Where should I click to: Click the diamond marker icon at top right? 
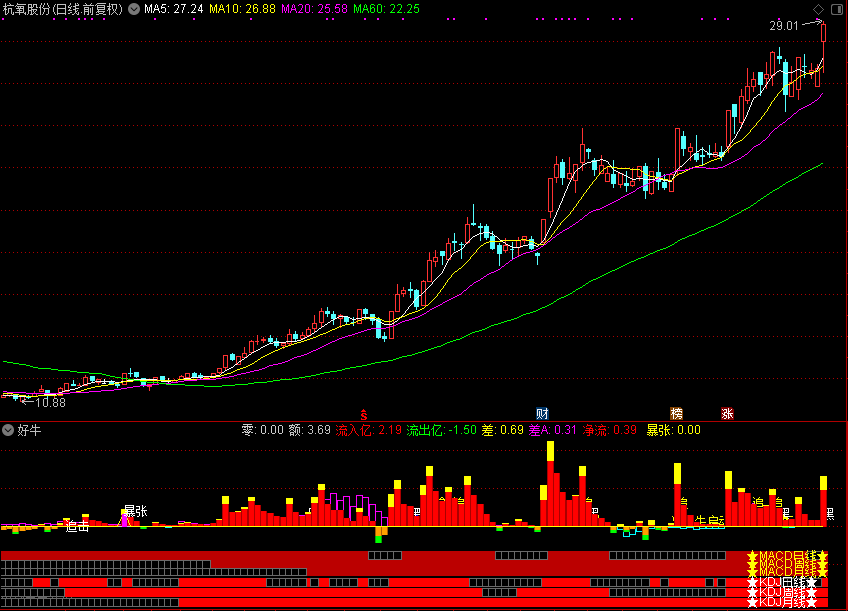pyautogui.click(x=818, y=9)
